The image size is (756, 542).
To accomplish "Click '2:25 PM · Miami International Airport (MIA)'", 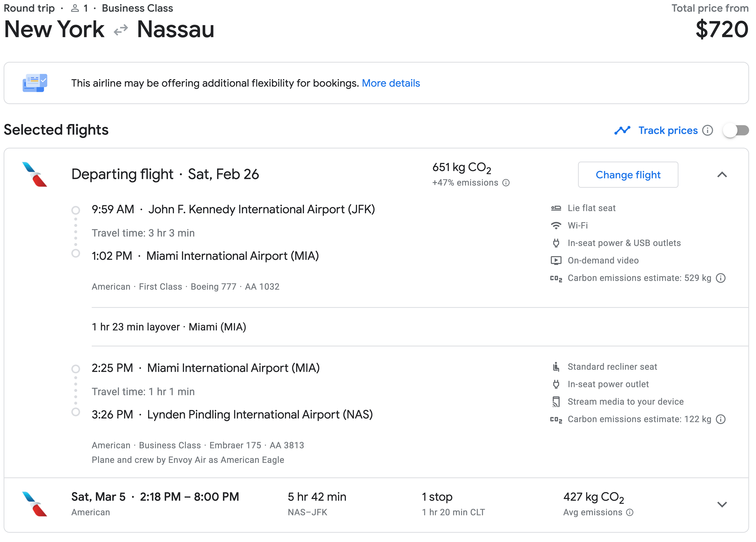I will [206, 368].
